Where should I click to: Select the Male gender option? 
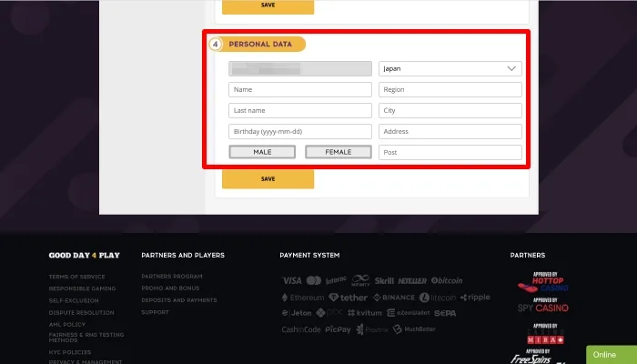[x=262, y=152]
